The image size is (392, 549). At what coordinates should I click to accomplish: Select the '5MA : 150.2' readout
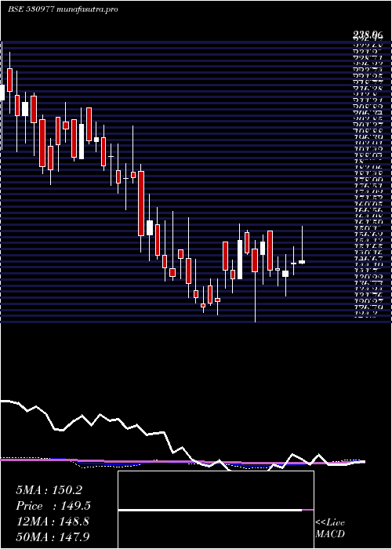coord(49,490)
